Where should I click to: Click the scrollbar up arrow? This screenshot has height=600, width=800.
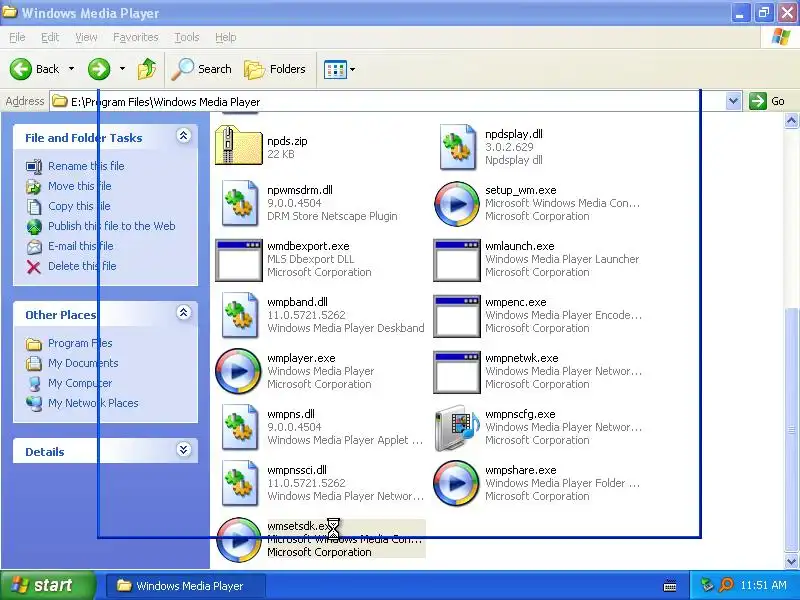pos(791,121)
